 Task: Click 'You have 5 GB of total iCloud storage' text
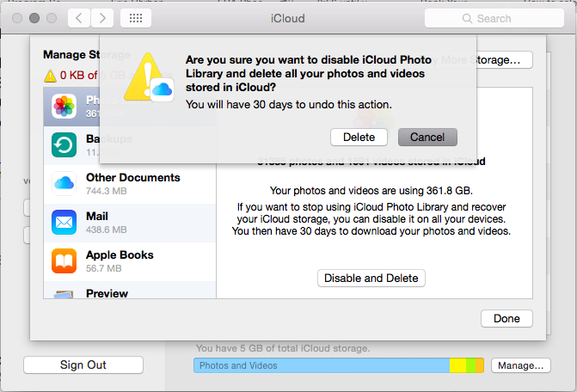tap(283, 348)
